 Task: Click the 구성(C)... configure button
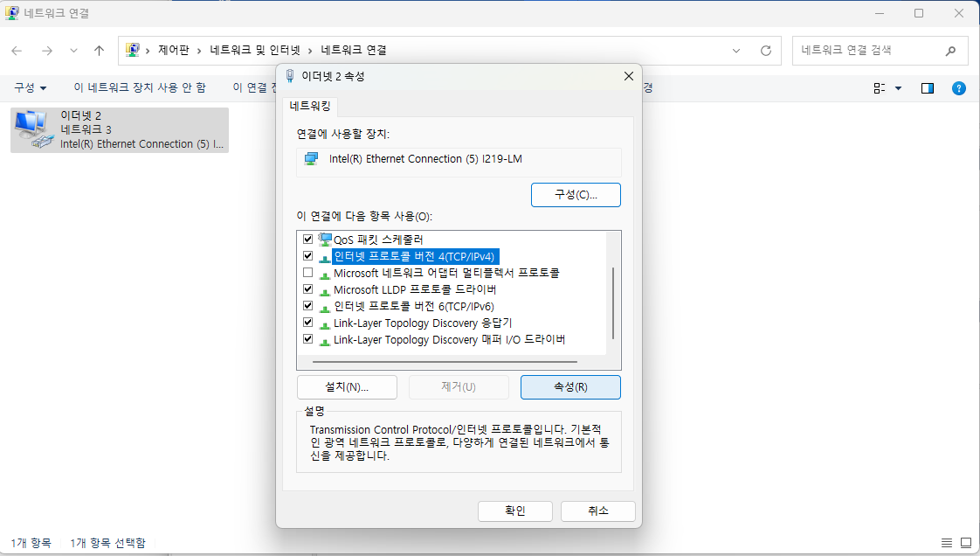(576, 194)
